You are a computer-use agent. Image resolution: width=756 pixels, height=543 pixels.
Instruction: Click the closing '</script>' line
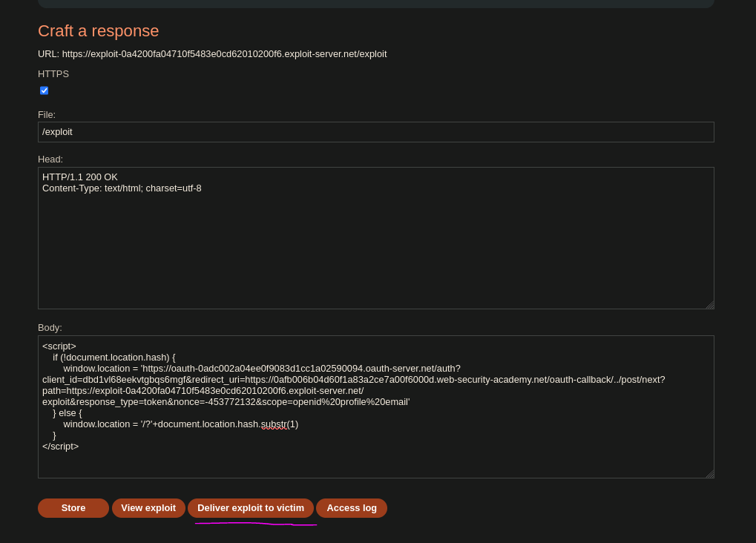point(60,447)
